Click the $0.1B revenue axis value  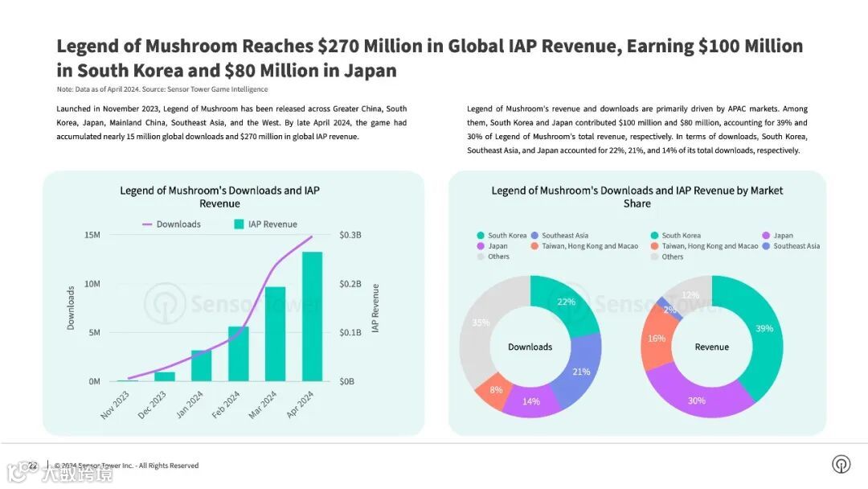350,332
